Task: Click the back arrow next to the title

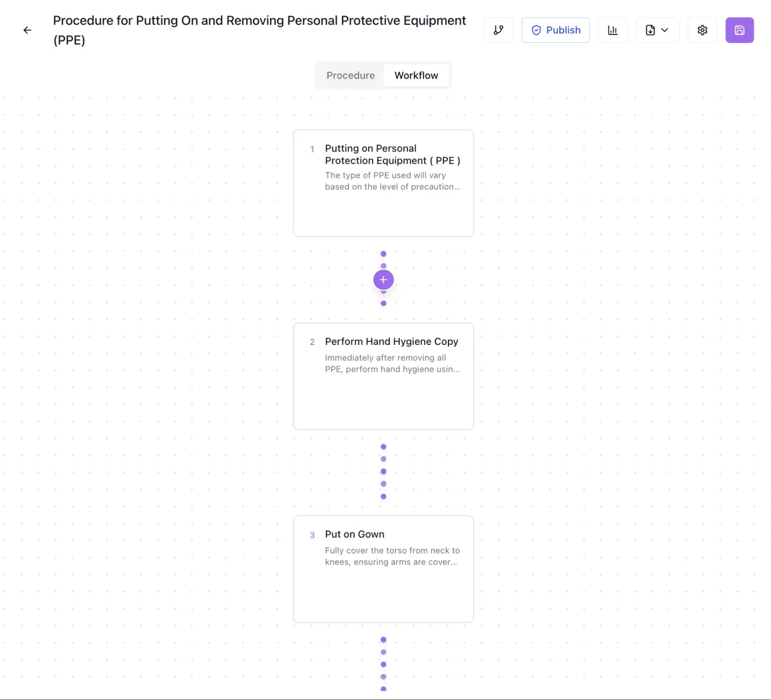Action: coord(27,30)
